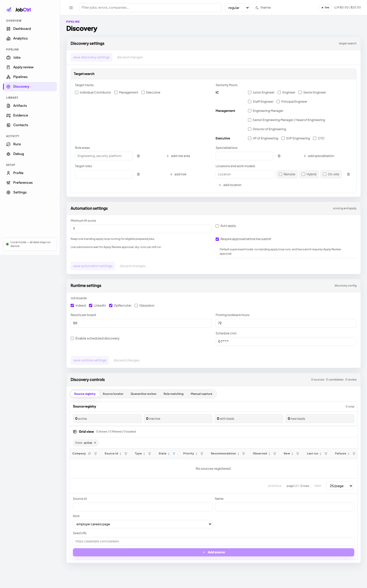
Task: Click the Grid view table icon
Action: [x=75, y=432]
